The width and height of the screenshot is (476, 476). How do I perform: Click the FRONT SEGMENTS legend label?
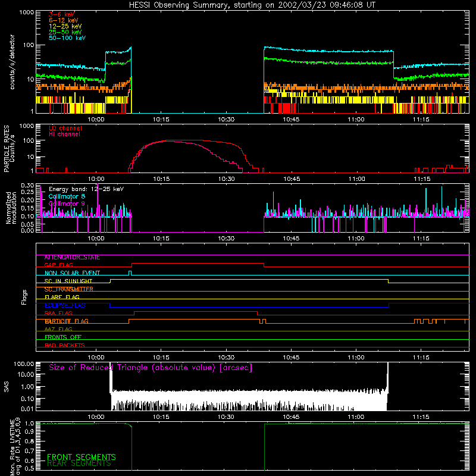[82, 457]
